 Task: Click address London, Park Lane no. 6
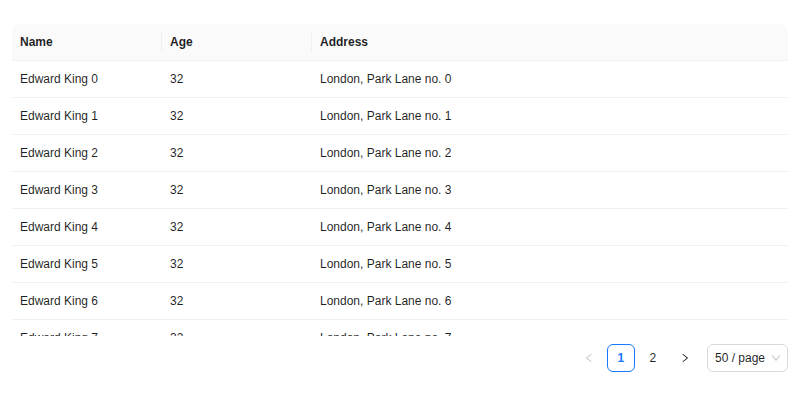386,301
